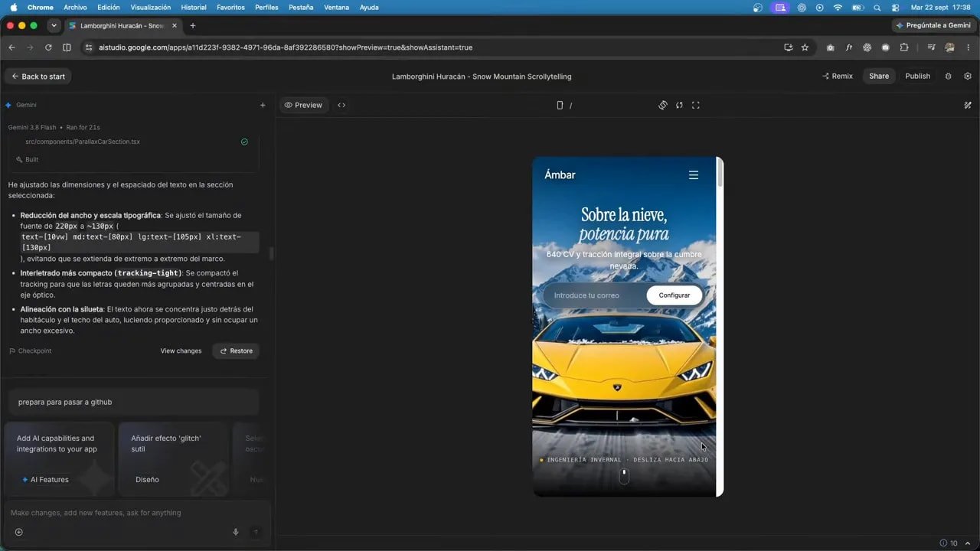Bookmark this page with the star icon
This screenshot has width=980, height=551.
click(x=805, y=47)
